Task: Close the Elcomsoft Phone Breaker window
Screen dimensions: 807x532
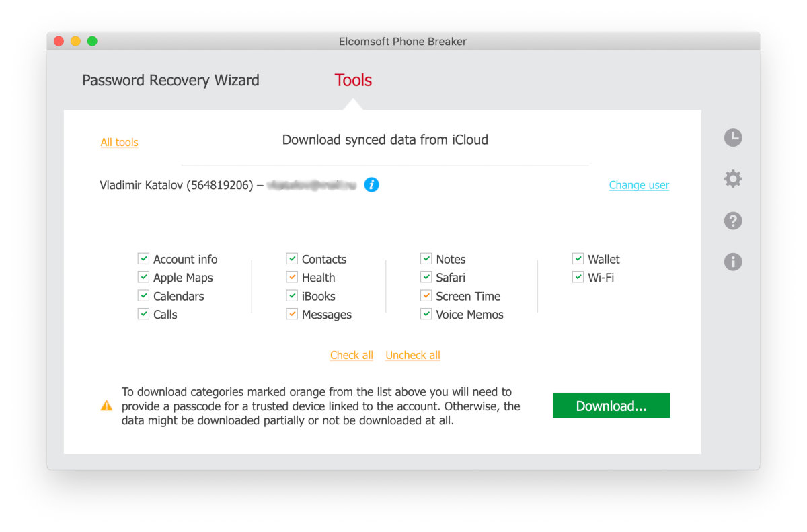Action: point(59,41)
